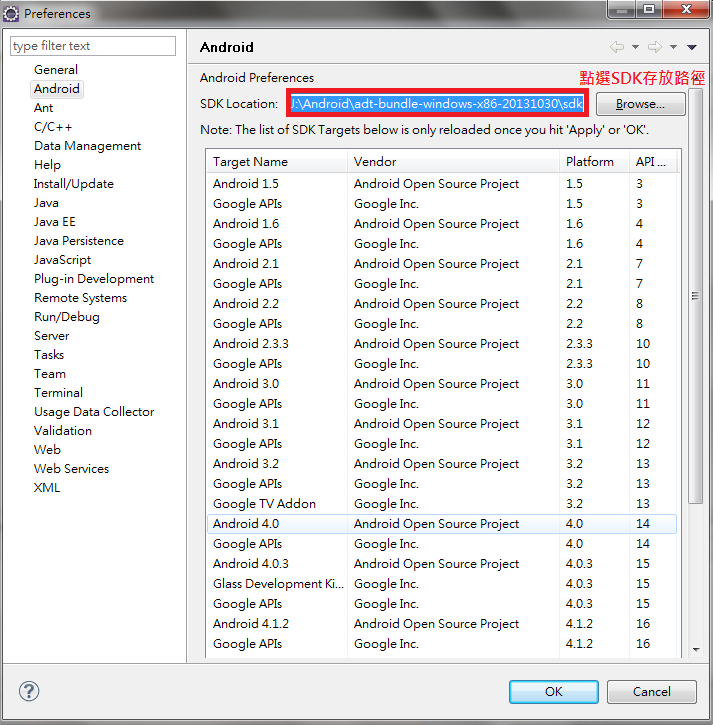Select Google APIs row with platform 4.1.2

tap(442, 644)
